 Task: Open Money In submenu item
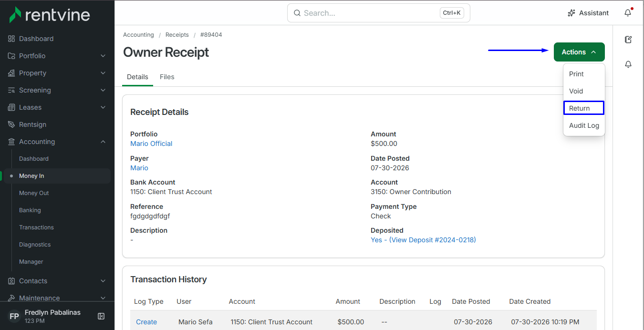point(57,176)
